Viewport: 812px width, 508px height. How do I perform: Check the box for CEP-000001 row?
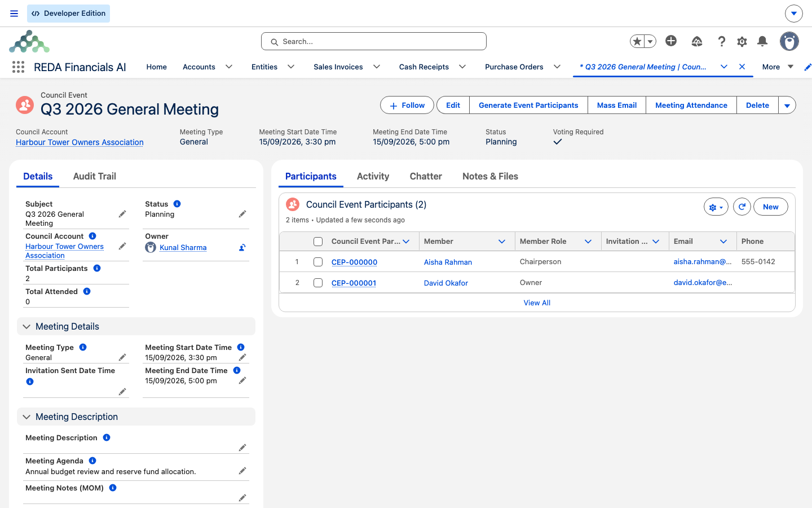318,283
